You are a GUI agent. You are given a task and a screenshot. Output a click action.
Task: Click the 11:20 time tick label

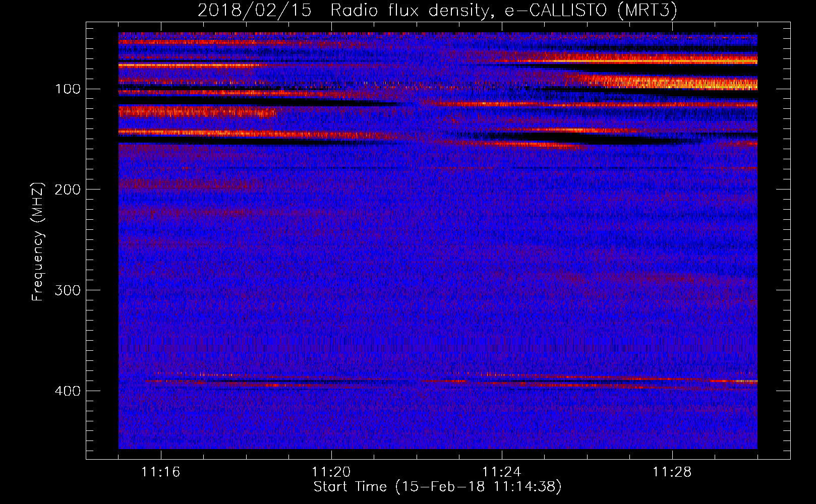[331, 472]
